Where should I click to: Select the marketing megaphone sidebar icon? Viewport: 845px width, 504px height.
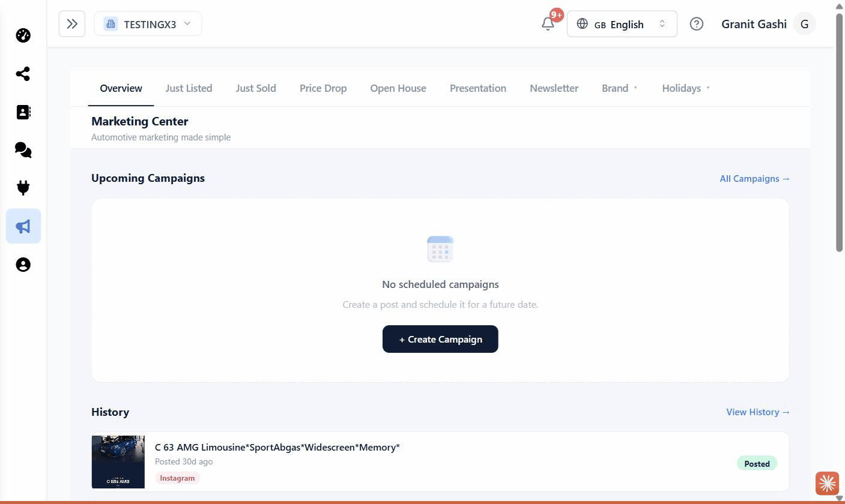point(23,226)
